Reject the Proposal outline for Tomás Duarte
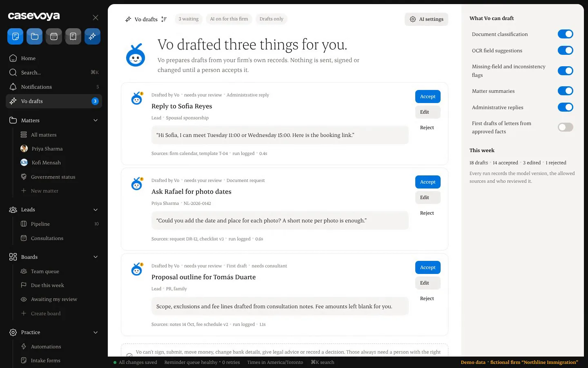Screen dimensions: 588x368 [427, 298]
